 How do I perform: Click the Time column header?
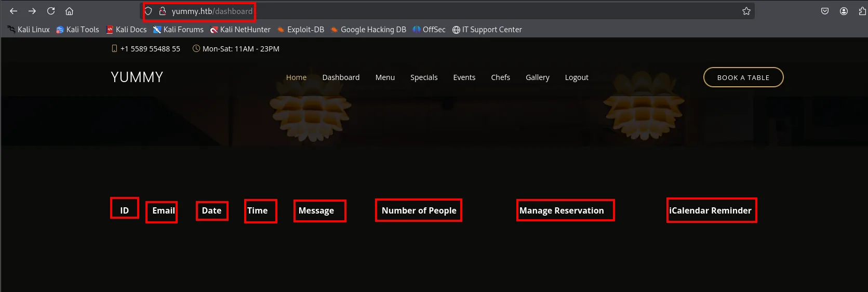(x=258, y=210)
